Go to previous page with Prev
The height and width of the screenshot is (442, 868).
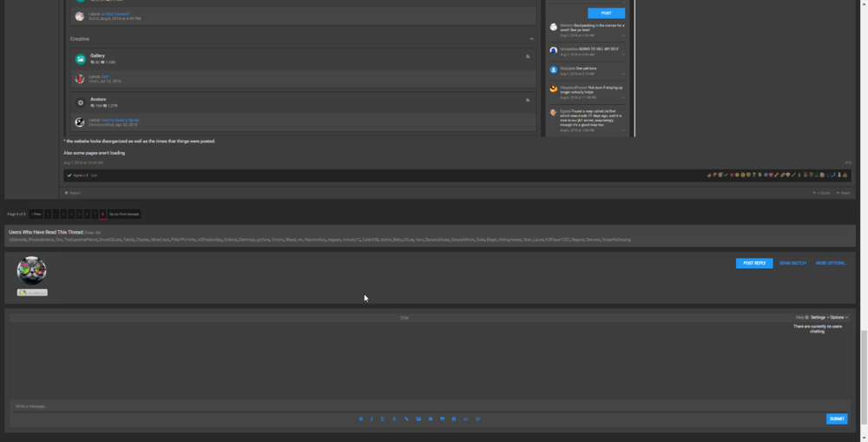tap(36, 214)
